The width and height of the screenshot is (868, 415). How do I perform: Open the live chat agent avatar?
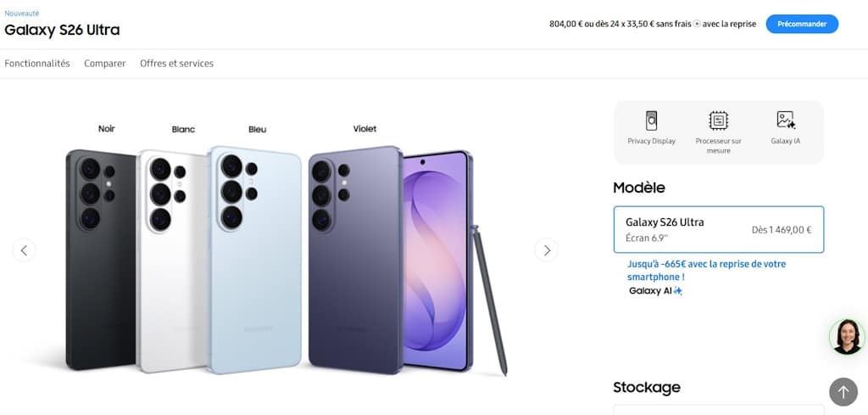pyautogui.click(x=847, y=336)
